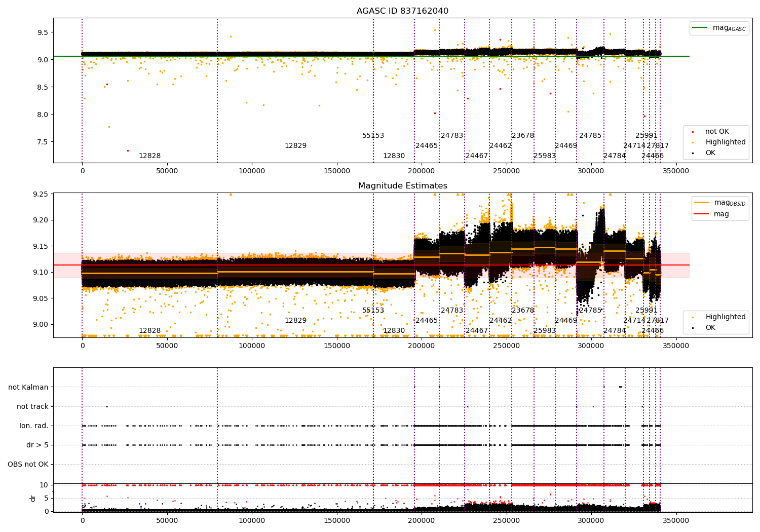The height and width of the screenshot is (532, 760).
Task: Click 'Highlighted' in the top panel legend
Action: click(x=726, y=142)
